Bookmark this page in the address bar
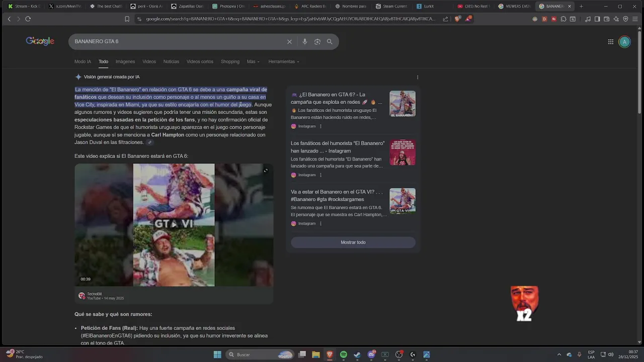This screenshot has width=644, height=362. 127,19
